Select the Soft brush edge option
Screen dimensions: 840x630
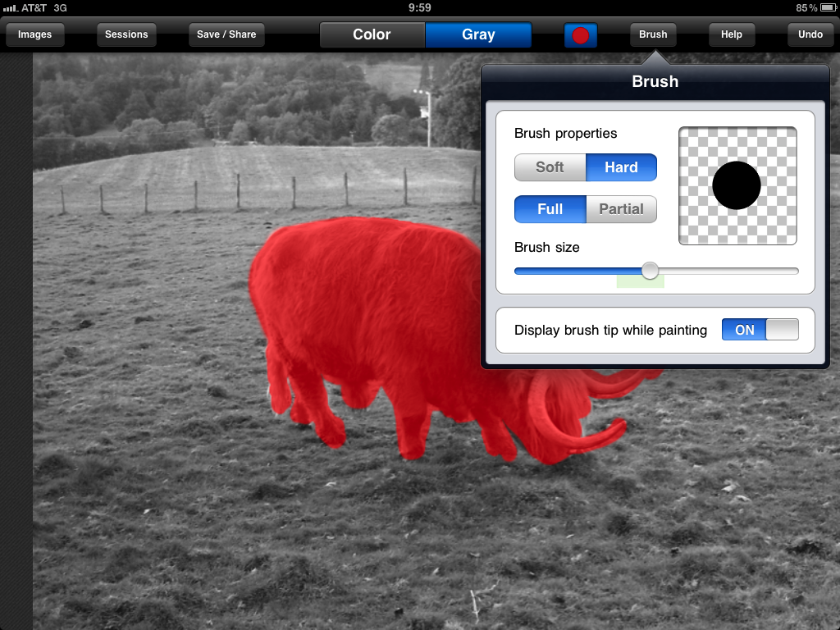550,167
